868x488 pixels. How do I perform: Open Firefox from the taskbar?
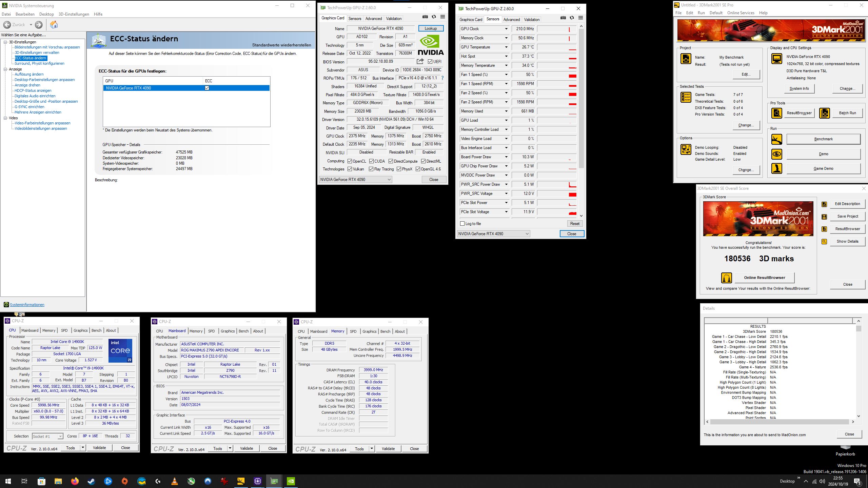pyautogui.click(x=75, y=481)
